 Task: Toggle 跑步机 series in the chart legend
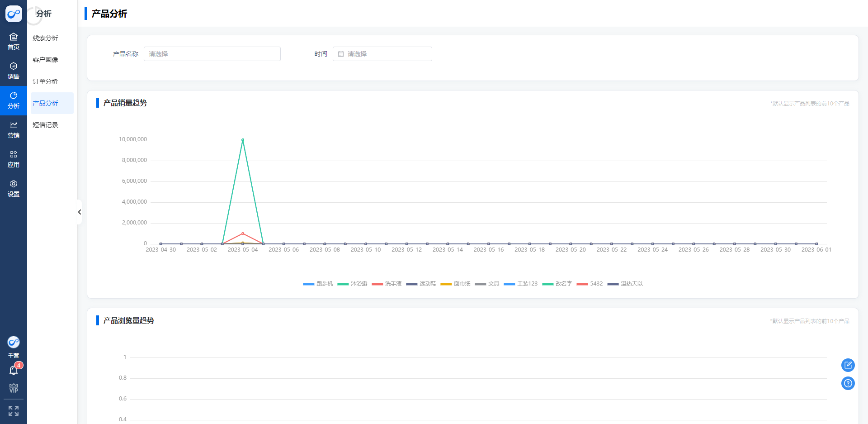click(x=318, y=284)
